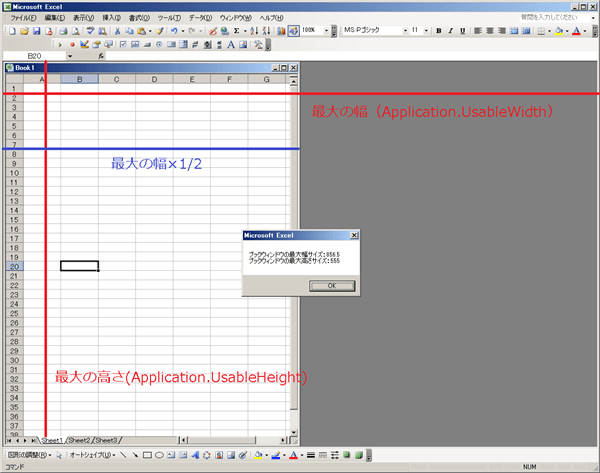Open a file with folder icon
600x473 pixels.
tap(24, 31)
